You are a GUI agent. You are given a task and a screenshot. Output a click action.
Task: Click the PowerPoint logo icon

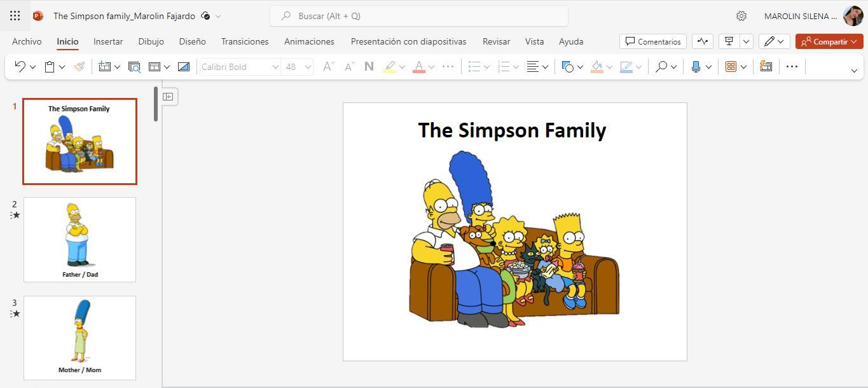click(38, 16)
